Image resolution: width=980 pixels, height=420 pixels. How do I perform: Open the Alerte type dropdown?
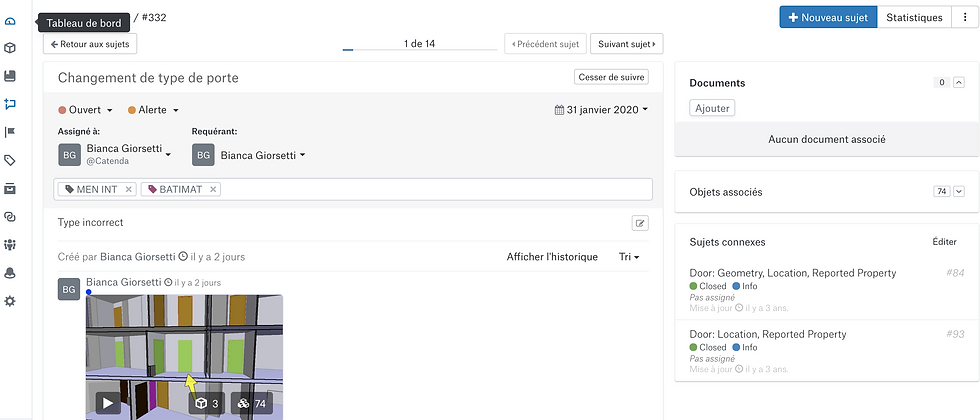153,110
